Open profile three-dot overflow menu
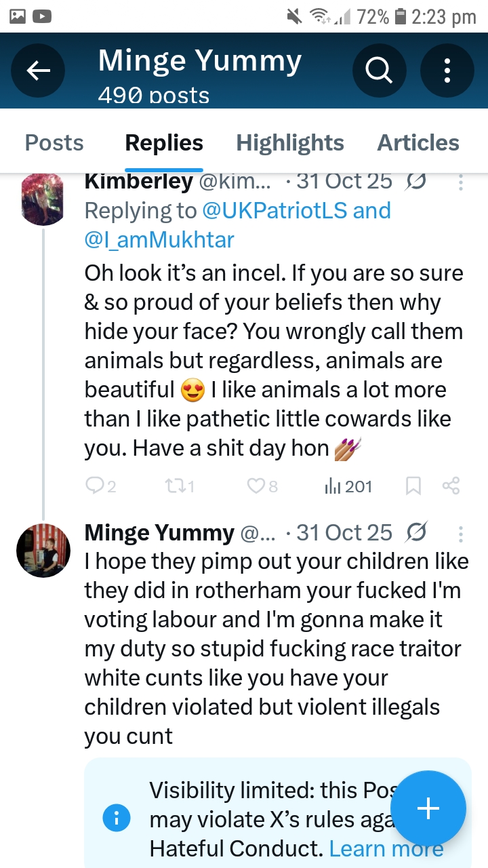The image size is (488, 868). point(447,71)
